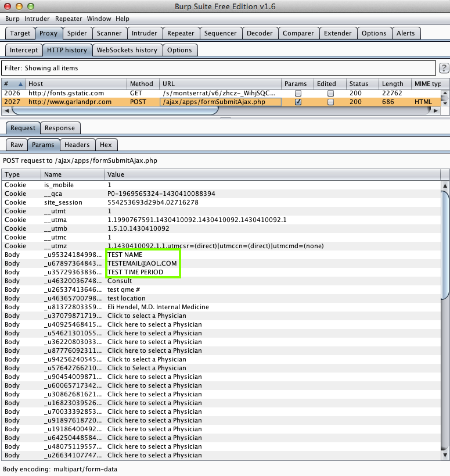Toggle Edited checkbox for request 2027
Viewport: 450px width, 476px height.
point(330,102)
